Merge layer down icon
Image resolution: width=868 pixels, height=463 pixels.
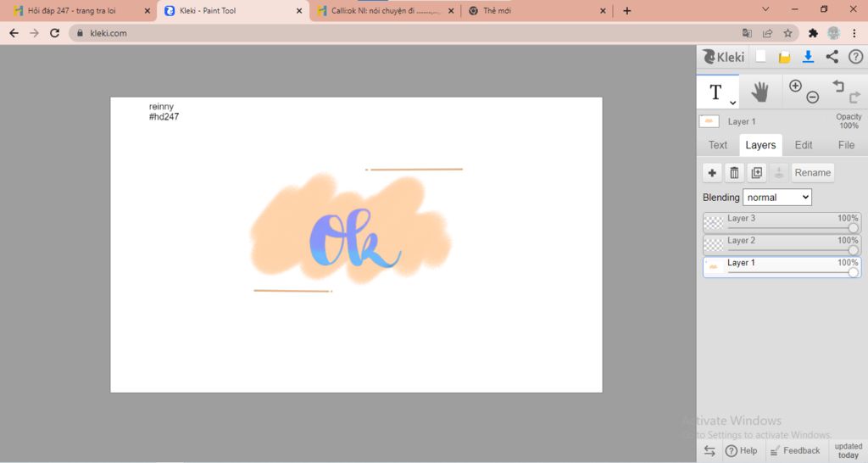(x=778, y=173)
